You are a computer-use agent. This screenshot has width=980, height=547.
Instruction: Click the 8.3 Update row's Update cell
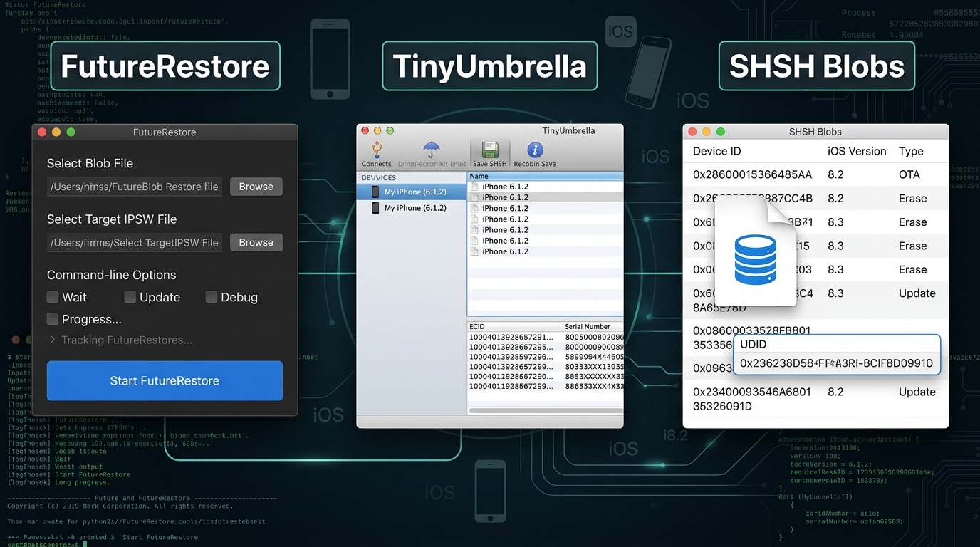click(917, 293)
